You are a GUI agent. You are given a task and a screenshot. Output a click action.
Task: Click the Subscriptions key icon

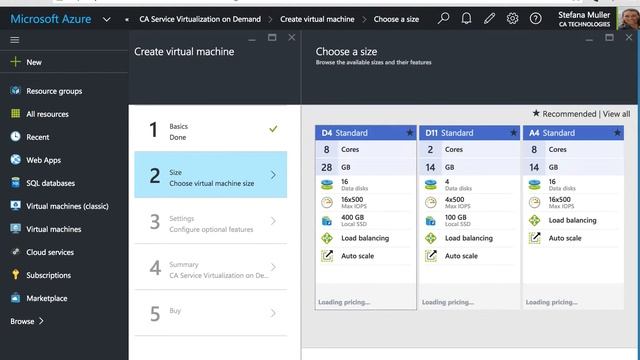(x=16, y=274)
